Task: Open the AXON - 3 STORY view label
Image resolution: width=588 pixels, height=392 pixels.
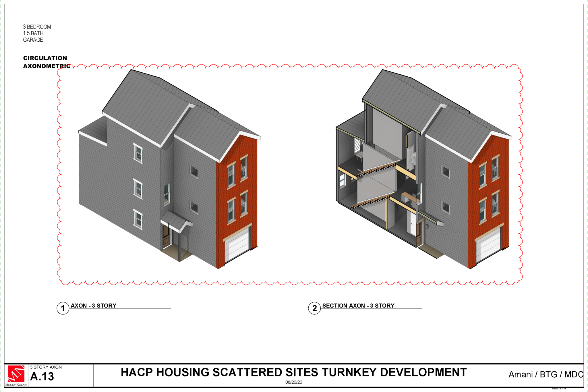Action: [94, 306]
